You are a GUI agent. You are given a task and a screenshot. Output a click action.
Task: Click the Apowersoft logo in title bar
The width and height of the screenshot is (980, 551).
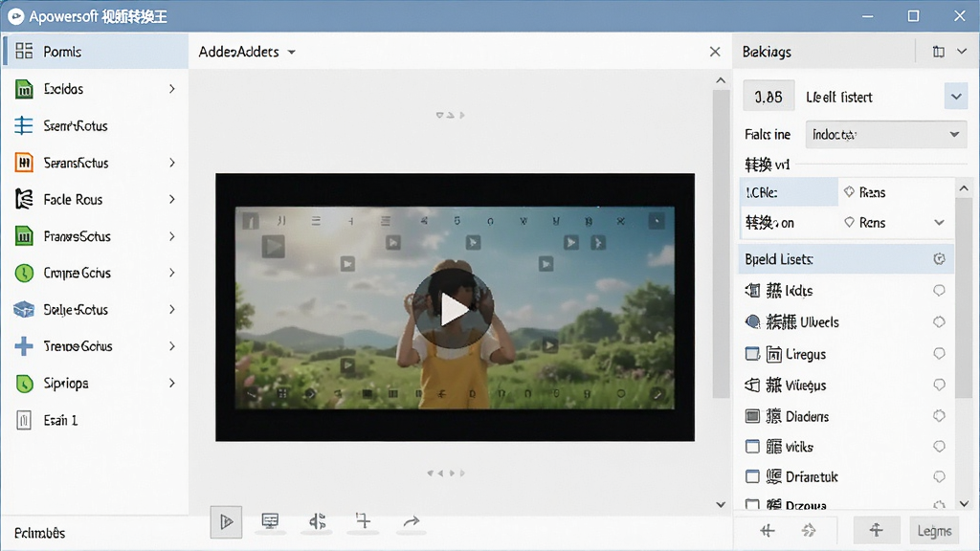tap(15, 16)
